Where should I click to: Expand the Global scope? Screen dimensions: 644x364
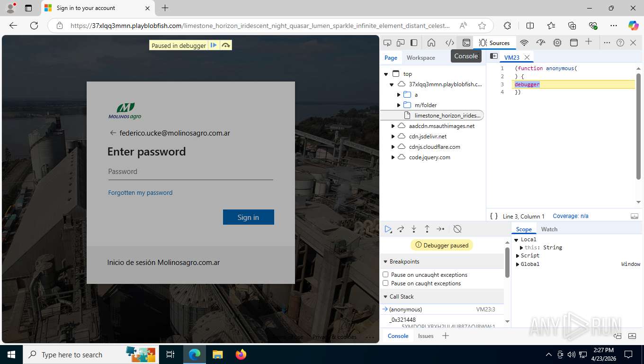pos(518,264)
